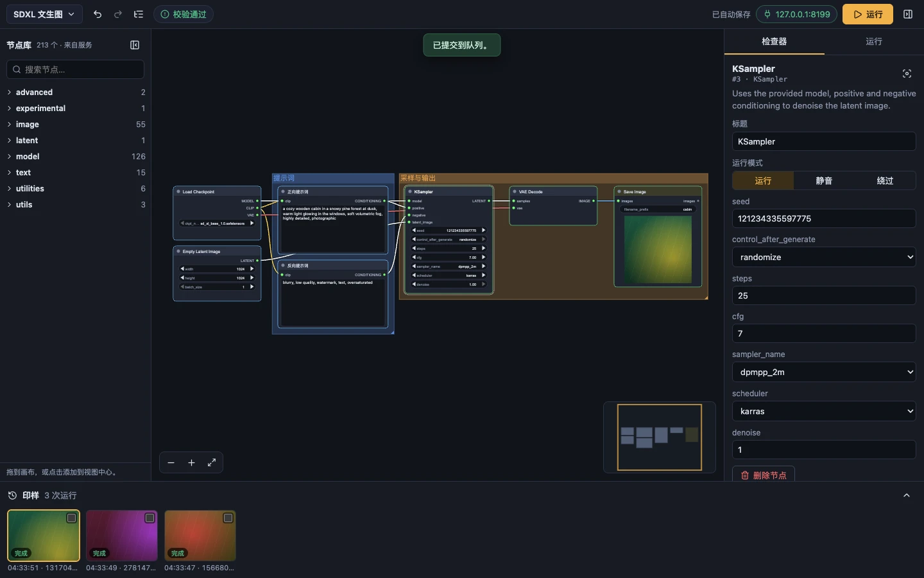Open the purple result thumbnail in history
The width and height of the screenshot is (924, 578).
[x=122, y=536]
